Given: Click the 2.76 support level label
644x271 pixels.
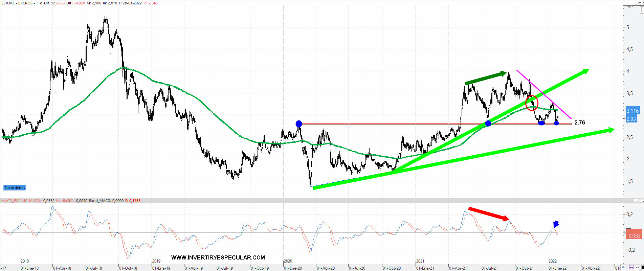Looking at the screenshot, I should 579,122.
